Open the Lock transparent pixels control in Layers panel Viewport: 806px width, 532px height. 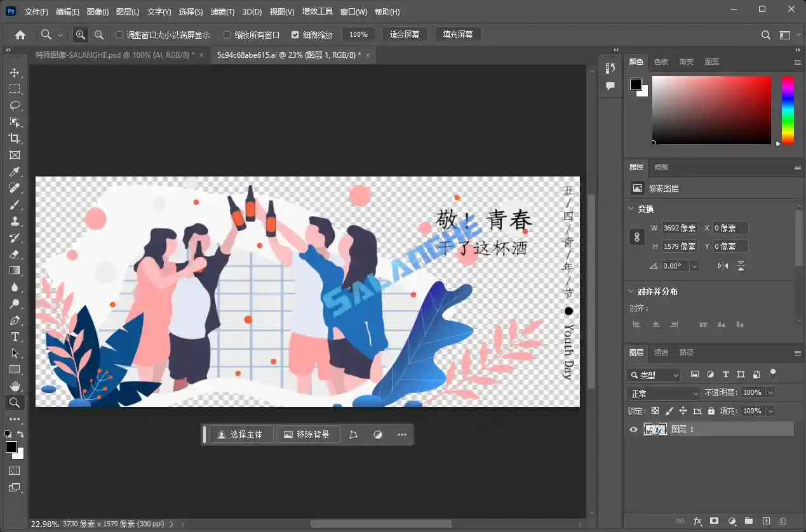[655, 411]
